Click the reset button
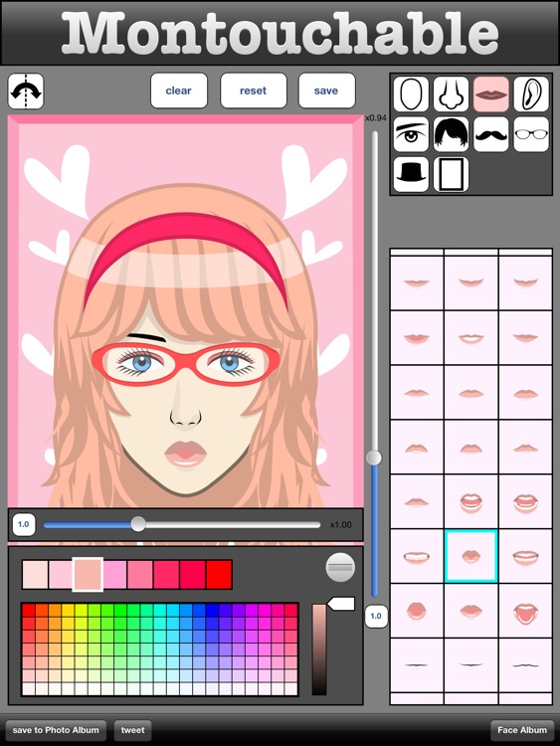The height and width of the screenshot is (746, 560). pyautogui.click(x=253, y=91)
